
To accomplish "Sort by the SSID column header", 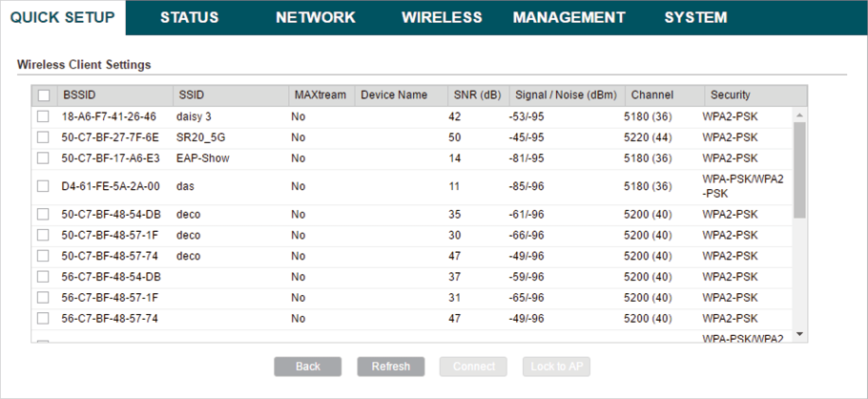I will click(191, 95).
